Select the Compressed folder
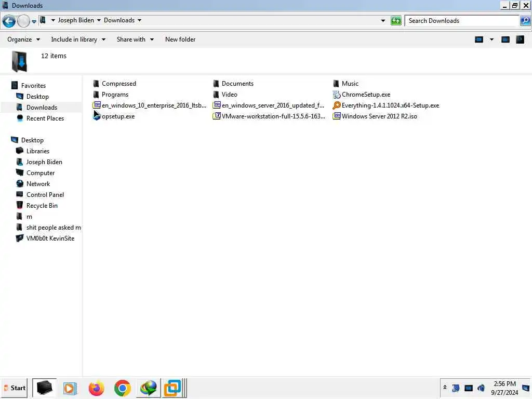 click(x=114, y=84)
